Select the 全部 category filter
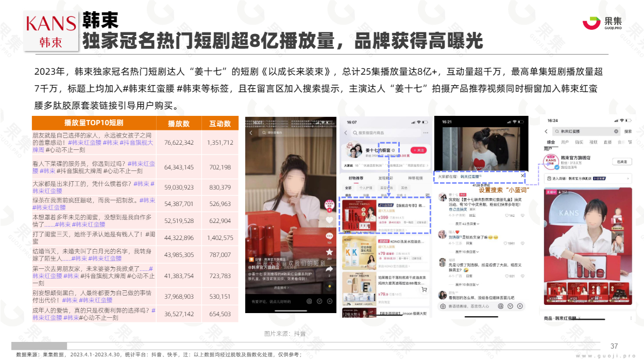This screenshot has height=362, width=644. coord(348,188)
